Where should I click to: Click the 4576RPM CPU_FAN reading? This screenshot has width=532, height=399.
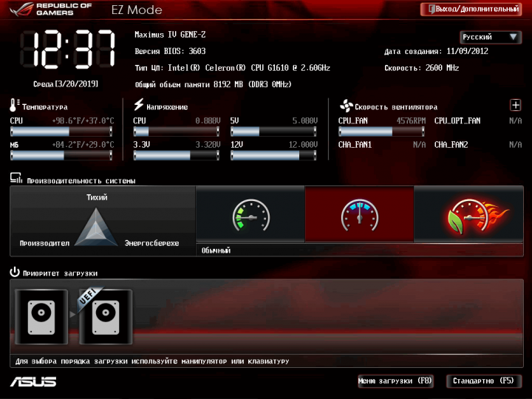(411, 120)
